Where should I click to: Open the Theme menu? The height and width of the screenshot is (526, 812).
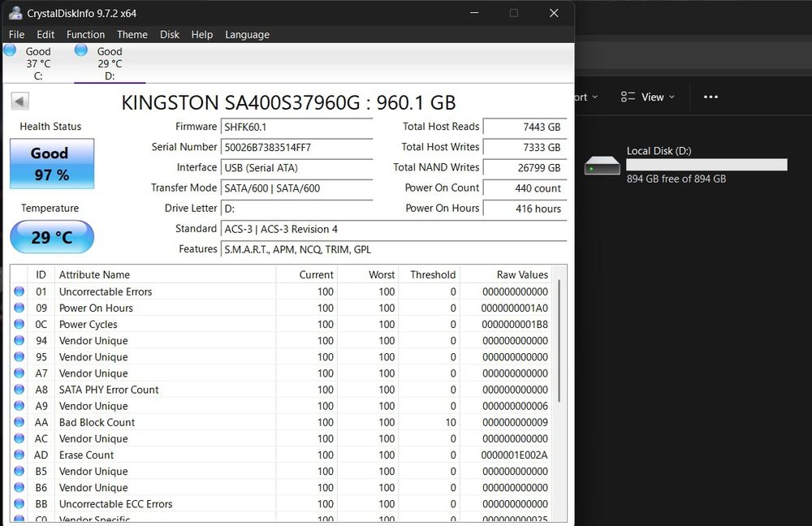pos(132,35)
